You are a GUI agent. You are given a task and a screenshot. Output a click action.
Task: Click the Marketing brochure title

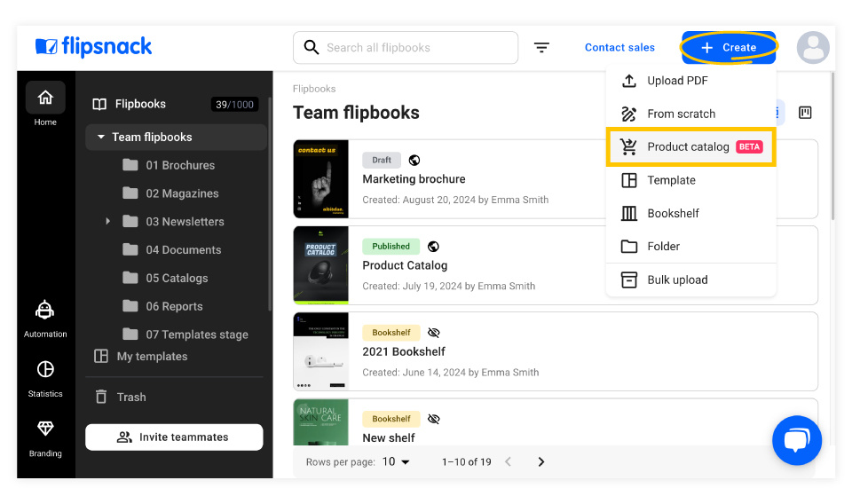pyautogui.click(x=414, y=179)
